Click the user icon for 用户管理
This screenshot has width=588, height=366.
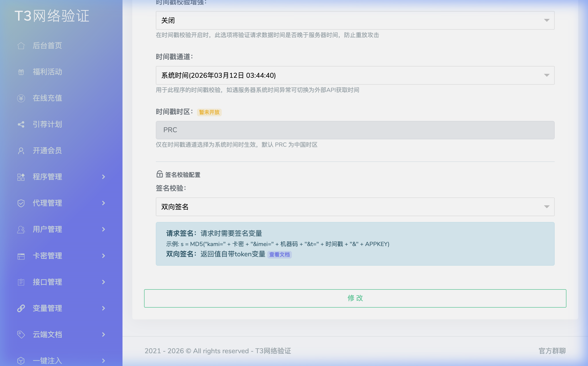pos(21,229)
